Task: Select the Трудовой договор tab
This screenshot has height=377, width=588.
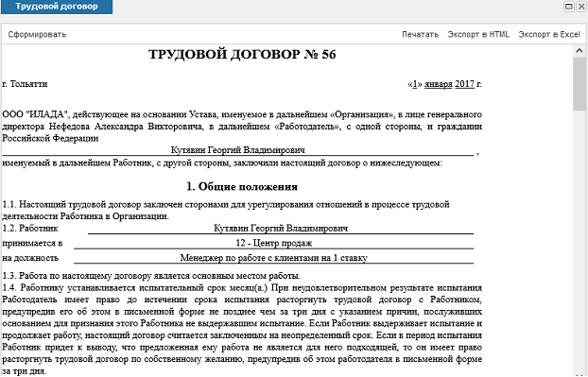Action: (x=57, y=7)
